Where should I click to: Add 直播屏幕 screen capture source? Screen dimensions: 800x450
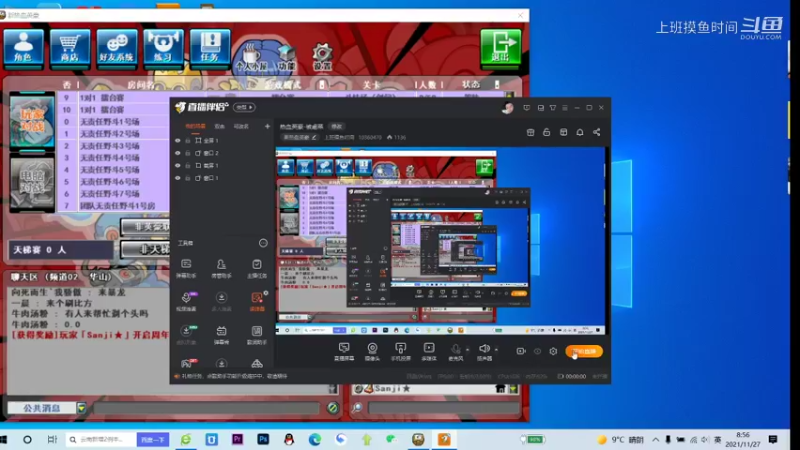pos(344,352)
